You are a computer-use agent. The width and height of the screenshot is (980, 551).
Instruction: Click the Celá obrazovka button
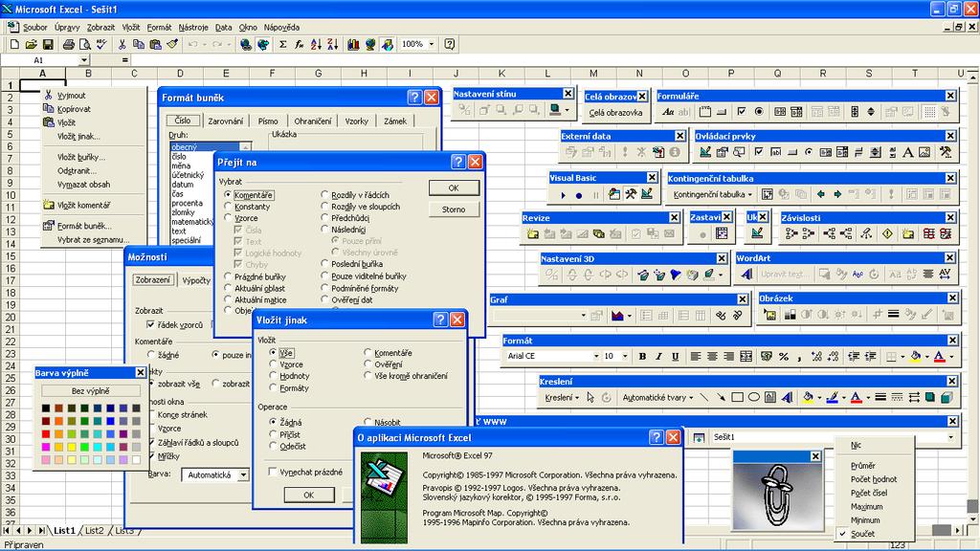(x=615, y=113)
